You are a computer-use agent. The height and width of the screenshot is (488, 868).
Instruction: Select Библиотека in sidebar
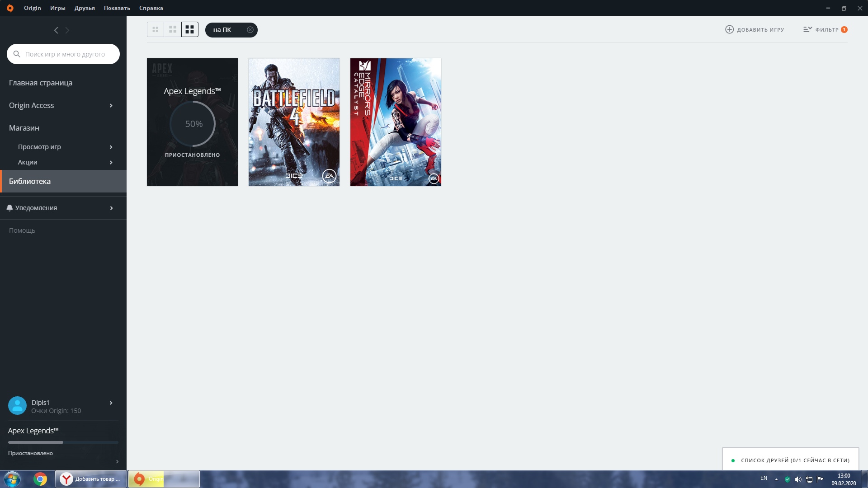click(63, 181)
